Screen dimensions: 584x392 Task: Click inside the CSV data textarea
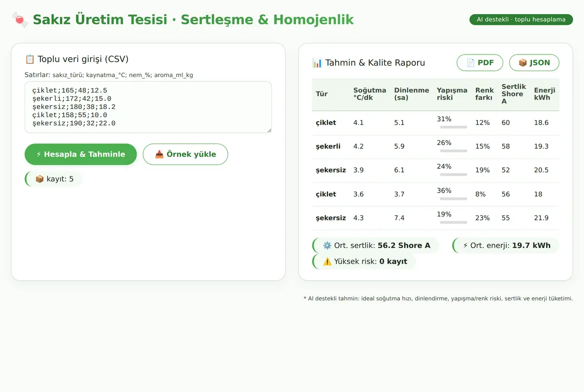tap(148, 107)
